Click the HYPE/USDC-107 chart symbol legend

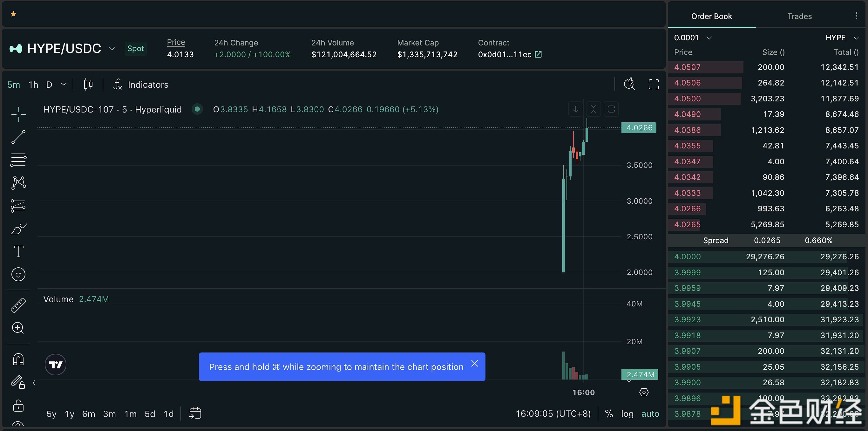(x=112, y=110)
